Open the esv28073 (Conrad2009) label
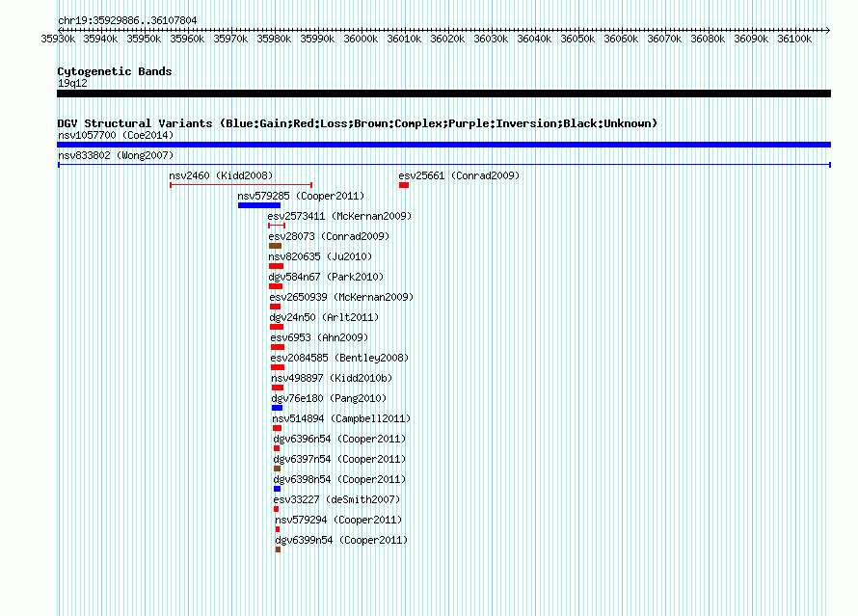 329,236
